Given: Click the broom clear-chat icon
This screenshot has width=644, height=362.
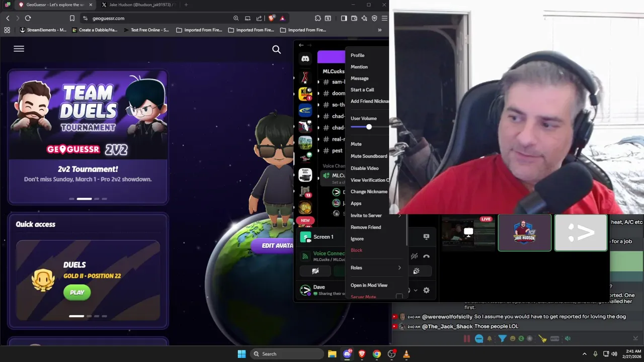Looking at the screenshot, I should point(542,339).
